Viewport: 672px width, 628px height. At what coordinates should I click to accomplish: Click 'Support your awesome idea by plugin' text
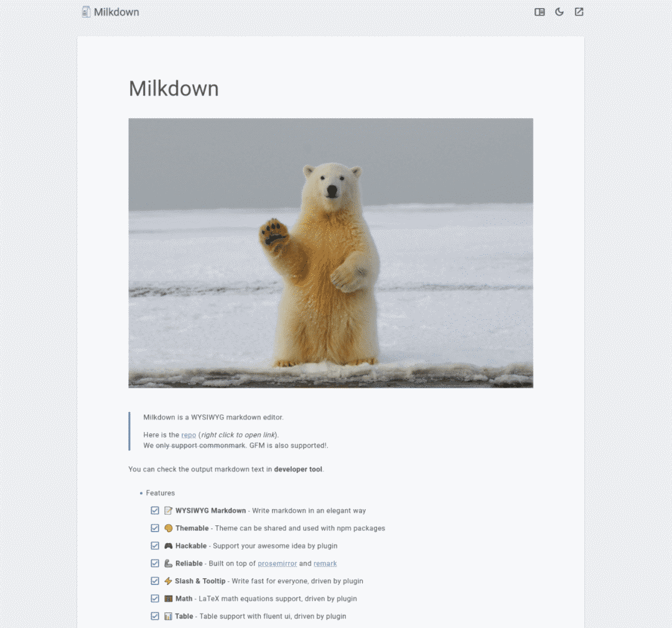point(275,546)
